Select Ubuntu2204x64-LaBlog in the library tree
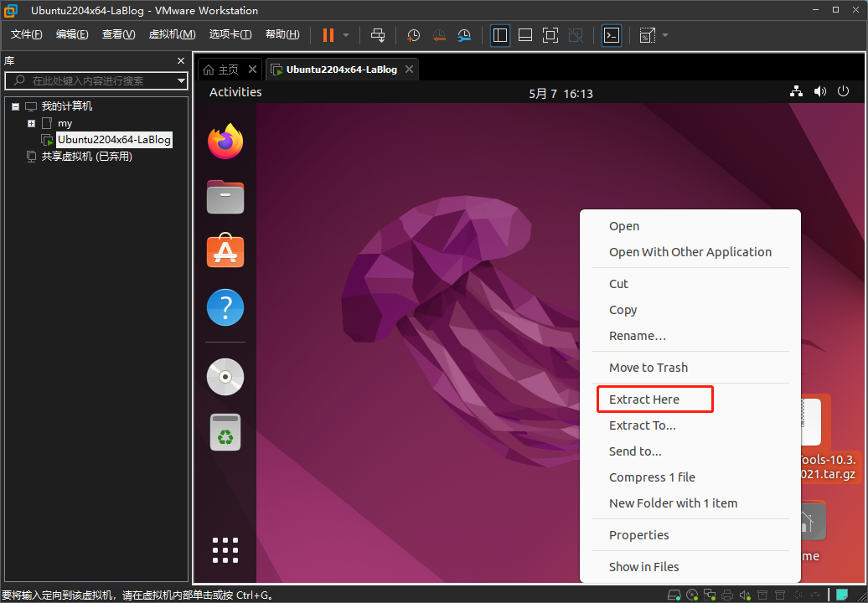868x603 pixels. click(x=114, y=139)
